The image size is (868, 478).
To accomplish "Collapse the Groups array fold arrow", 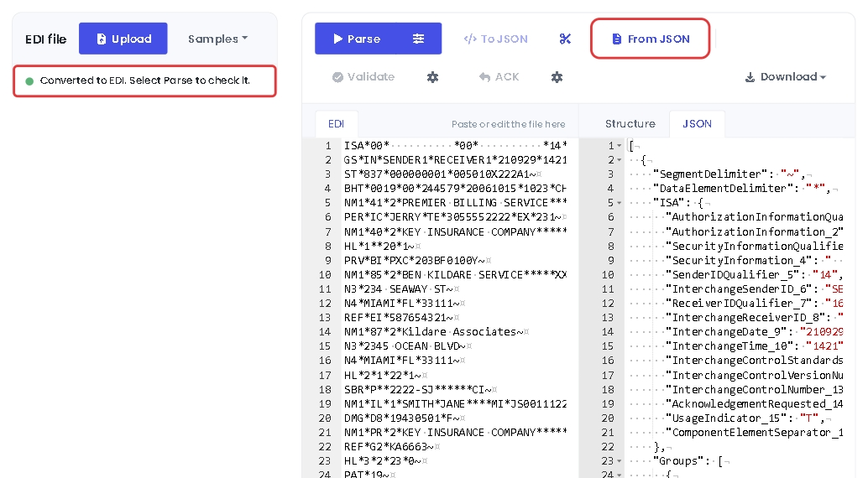I will pyautogui.click(x=620, y=461).
